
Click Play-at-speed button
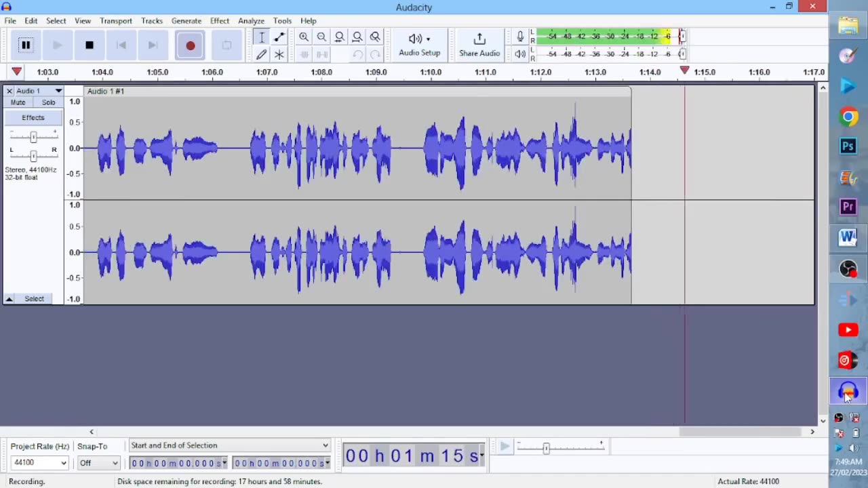[505, 447]
